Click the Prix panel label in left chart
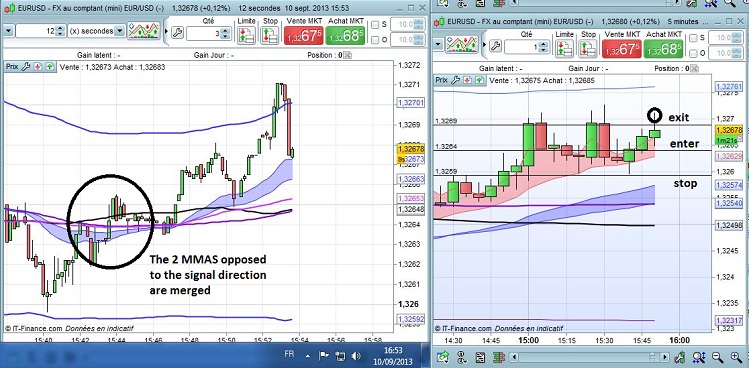The width and height of the screenshot is (749, 368). click(x=12, y=67)
